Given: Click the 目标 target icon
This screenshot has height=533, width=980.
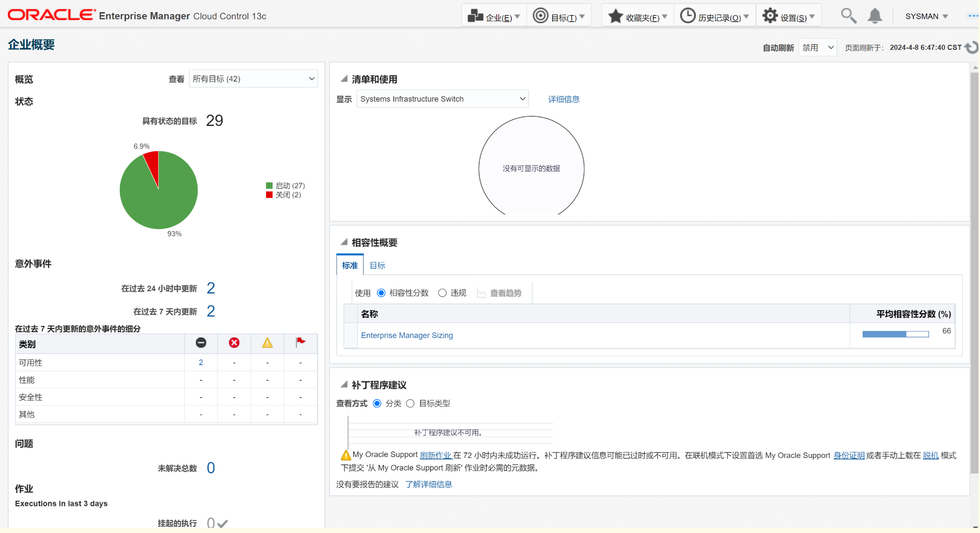Looking at the screenshot, I should point(540,16).
